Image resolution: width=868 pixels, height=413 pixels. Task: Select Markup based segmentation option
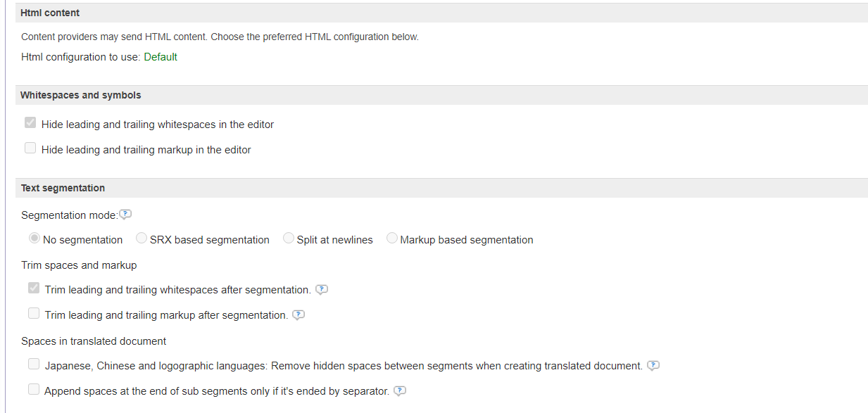(x=392, y=239)
